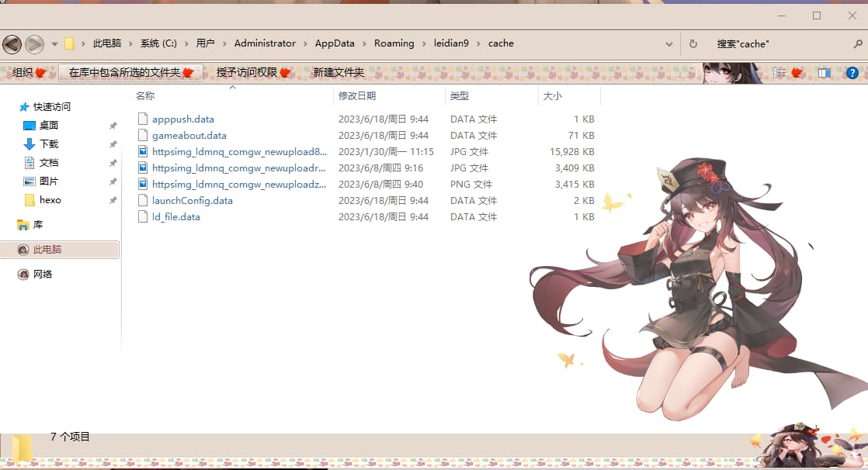
Task: Navigate to 系统 (C:) breadcrumb
Action: 159,43
